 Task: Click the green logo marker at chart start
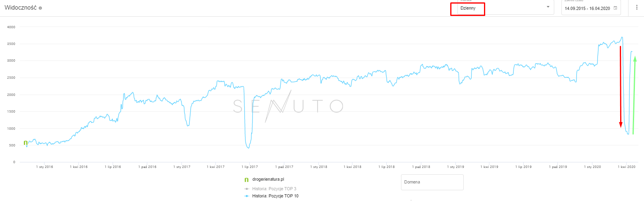coord(26,142)
